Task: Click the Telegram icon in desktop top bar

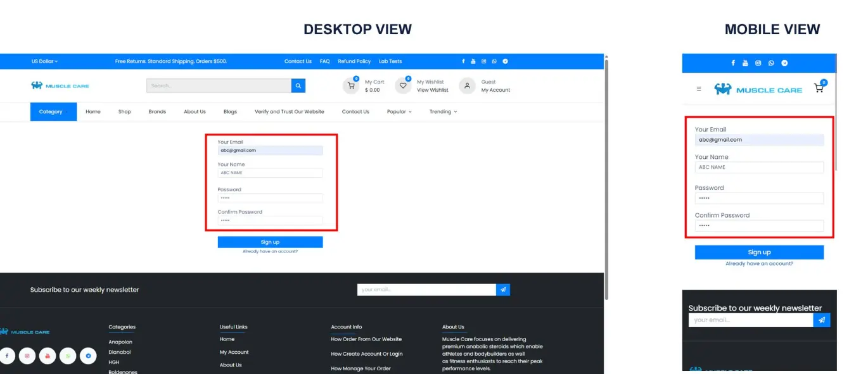Action: 505,61
